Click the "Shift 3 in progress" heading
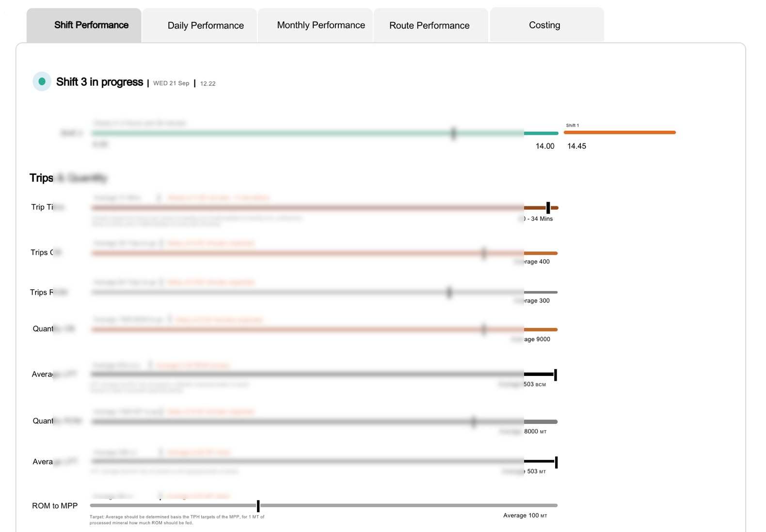This screenshot has height=532, width=766. (99, 82)
